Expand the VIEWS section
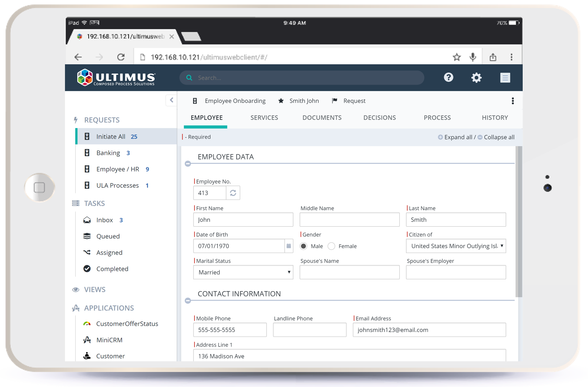This screenshot has width=588, height=387. coord(95,290)
